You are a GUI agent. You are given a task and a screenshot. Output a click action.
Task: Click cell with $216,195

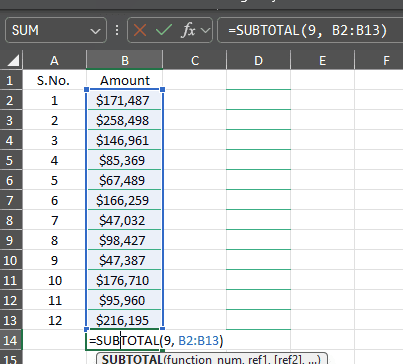click(125, 320)
